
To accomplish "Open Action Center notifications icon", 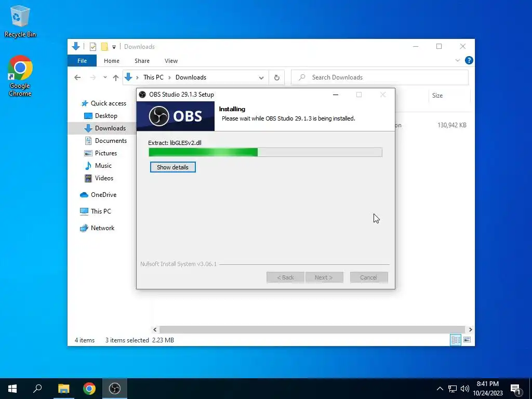I will [516, 389].
